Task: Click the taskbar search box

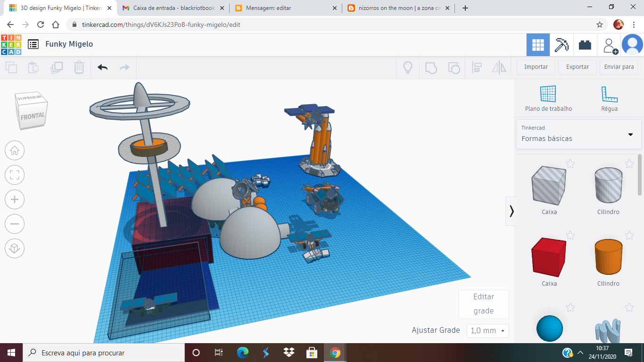Action: click(x=104, y=353)
